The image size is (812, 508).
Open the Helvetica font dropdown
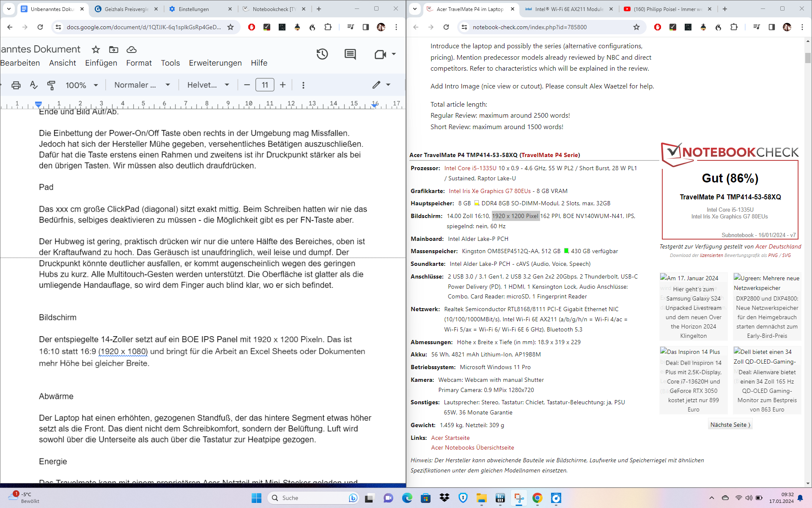coord(208,85)
